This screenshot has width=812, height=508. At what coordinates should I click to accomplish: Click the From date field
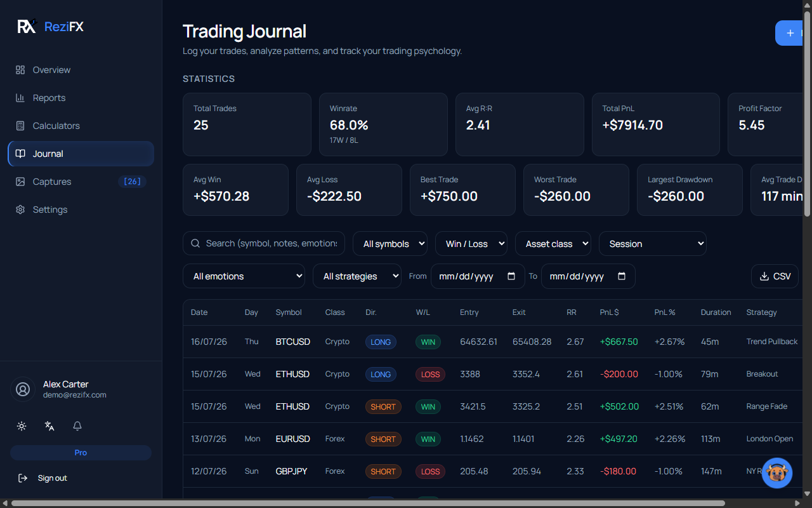(478, 276)
